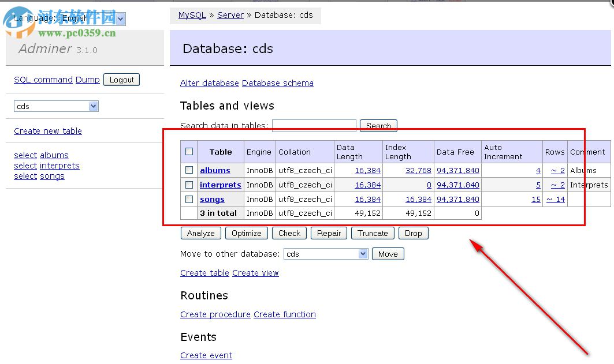Open the albums table link in the table

pyautogui.click(x=215, y=171)
